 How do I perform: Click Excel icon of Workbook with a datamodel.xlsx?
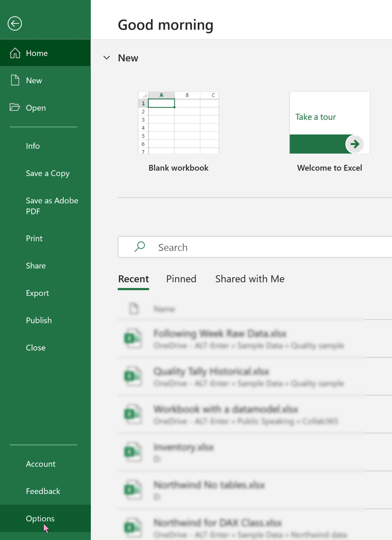coord(133,414)
